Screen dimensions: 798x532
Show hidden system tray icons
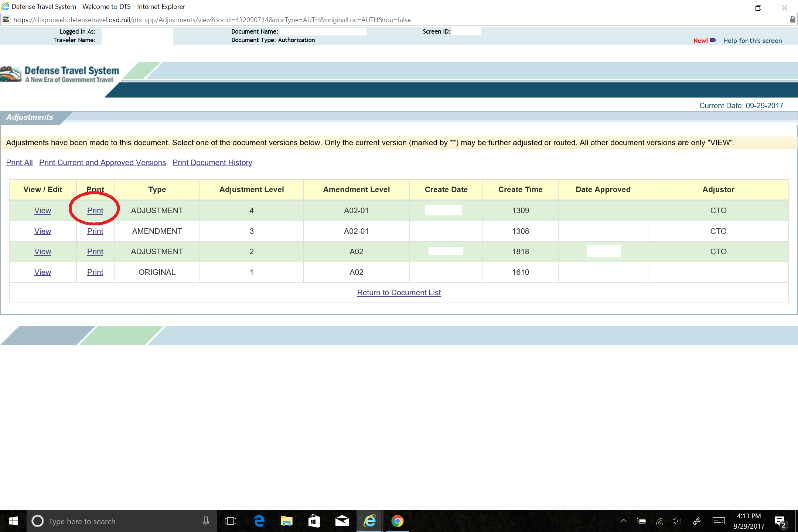(x=623, y=521)
